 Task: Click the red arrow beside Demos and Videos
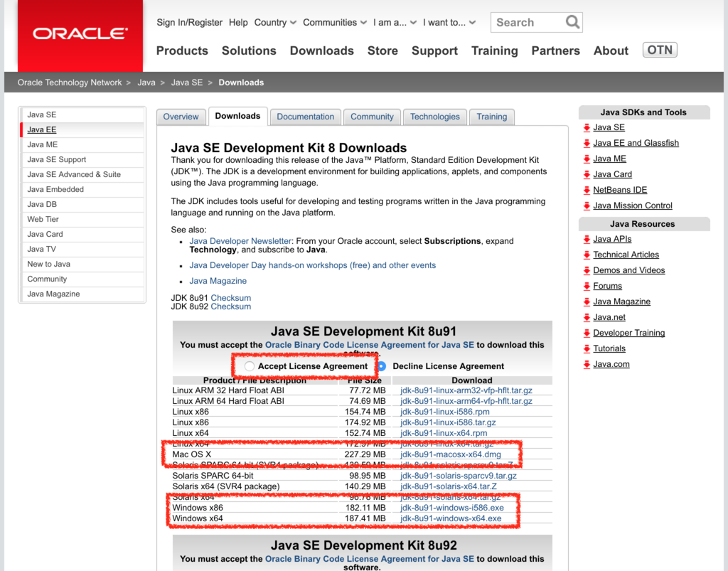[x=587, y=271]
